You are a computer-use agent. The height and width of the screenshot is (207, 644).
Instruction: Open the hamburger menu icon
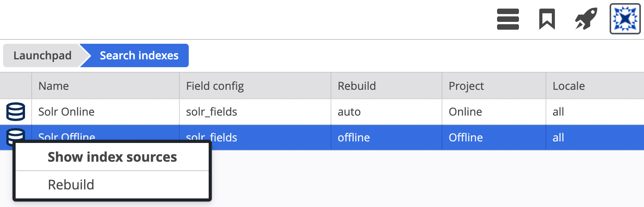click(x=508, y=19)
